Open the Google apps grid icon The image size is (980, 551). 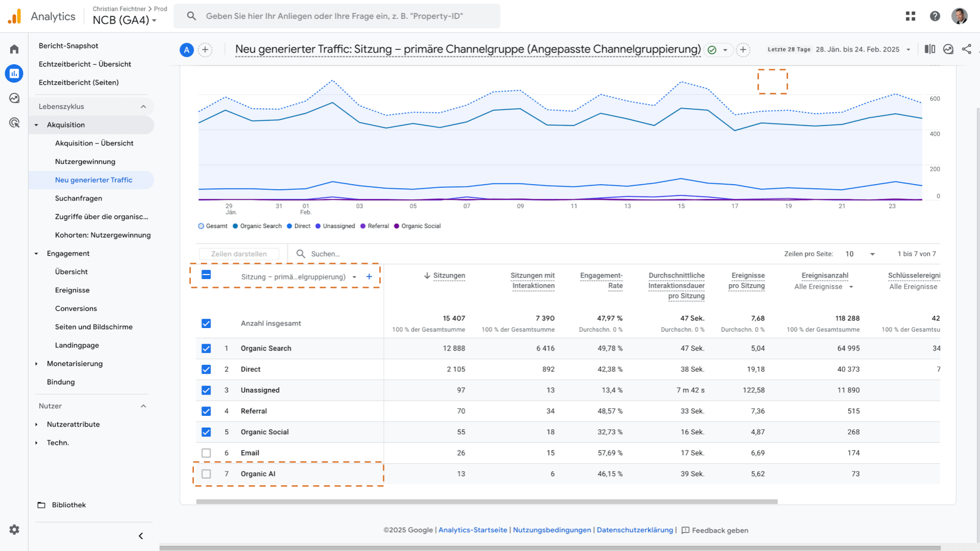(x=911, y=16)
